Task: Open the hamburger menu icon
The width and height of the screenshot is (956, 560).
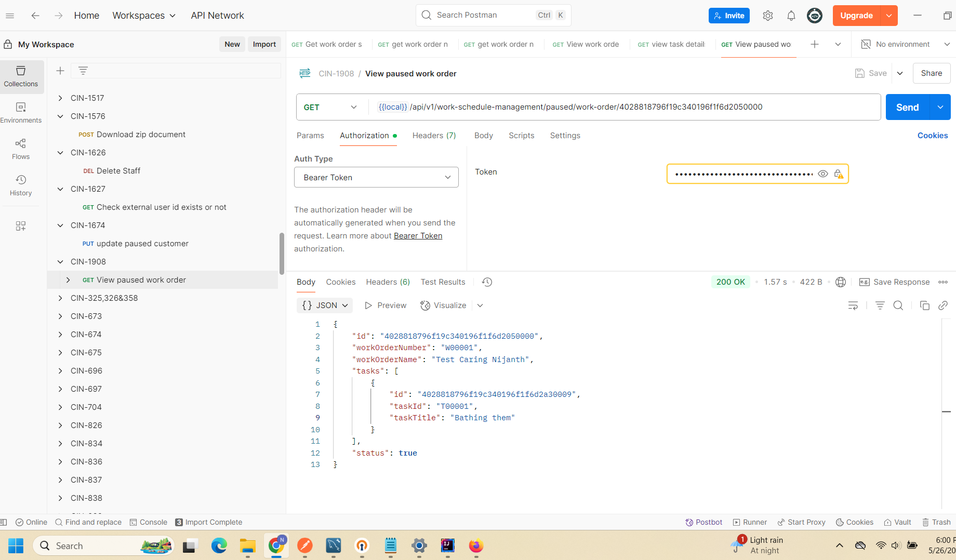Action: (x=10, y=16)
